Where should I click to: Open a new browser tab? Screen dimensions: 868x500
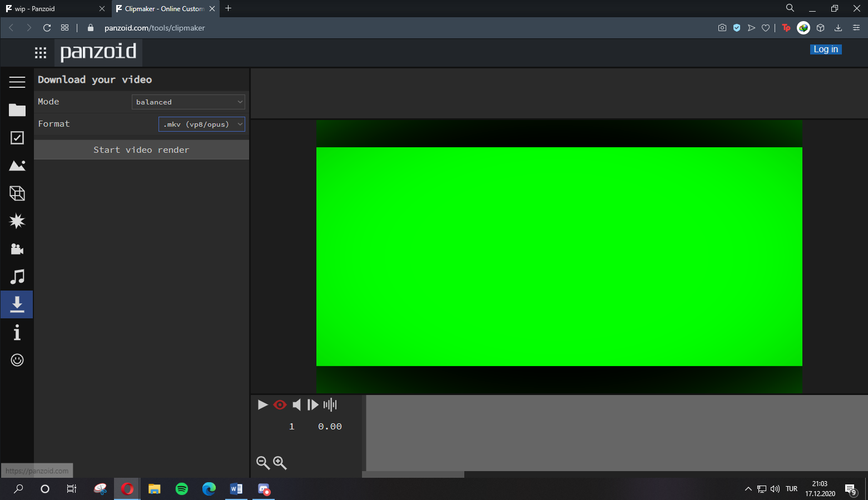[229, 8]
